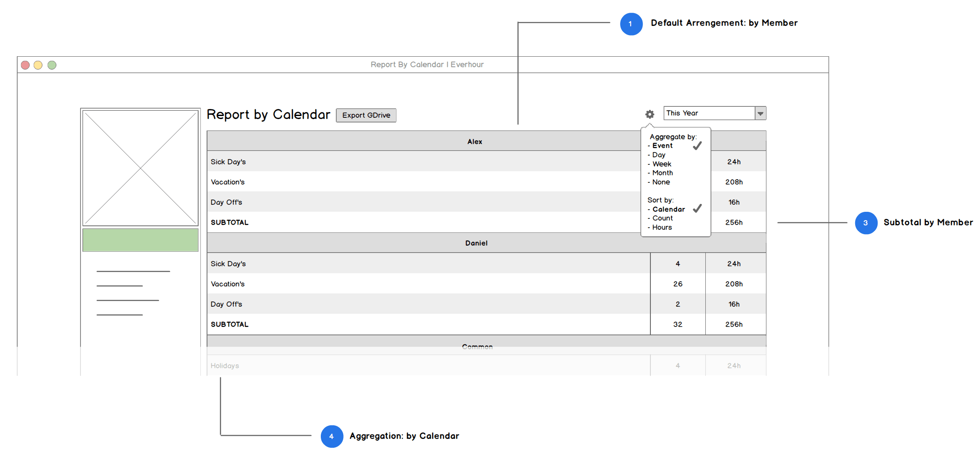Image resolution: width=980 pixels, height=457 pixels.
Task: Click the green bar in the sidebar
Action: (141, 240)
